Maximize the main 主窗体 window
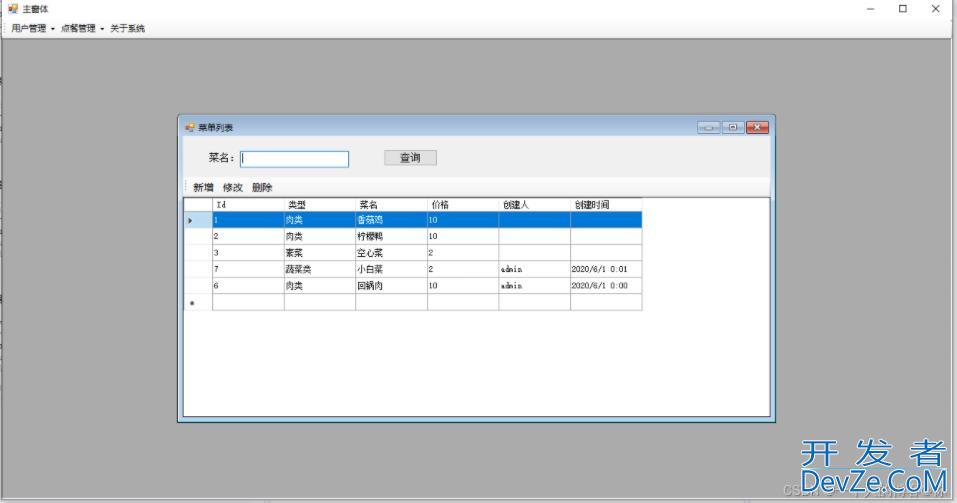 (903, 9)
